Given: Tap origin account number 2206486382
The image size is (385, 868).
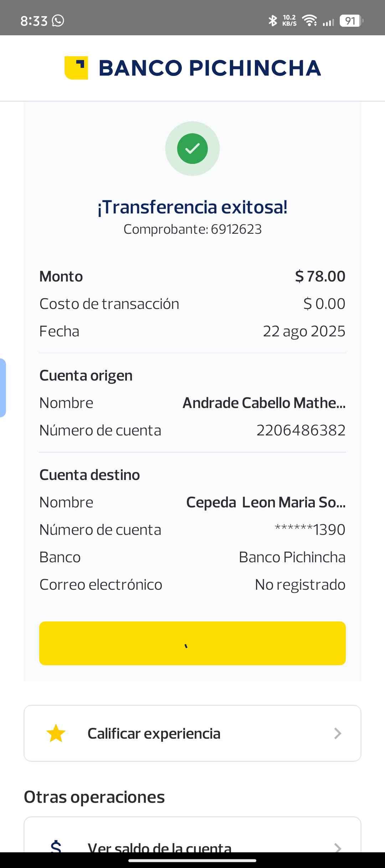Looking at the screenshot, I should [x=301, y=430].
